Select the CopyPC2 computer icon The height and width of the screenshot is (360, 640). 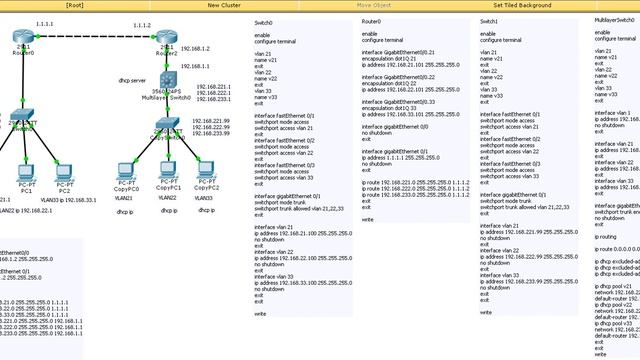click(206, 170)
